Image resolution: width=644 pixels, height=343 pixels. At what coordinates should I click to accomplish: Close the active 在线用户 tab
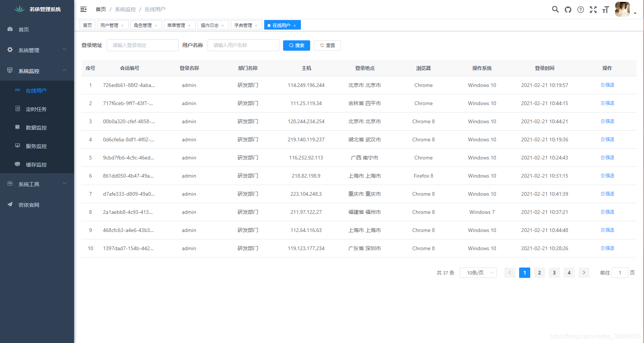[x=295, y=26]
